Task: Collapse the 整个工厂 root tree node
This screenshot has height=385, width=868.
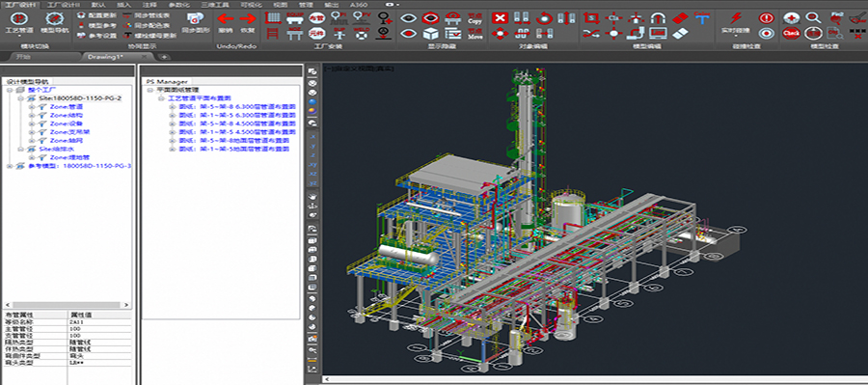Action: (10, 90)
